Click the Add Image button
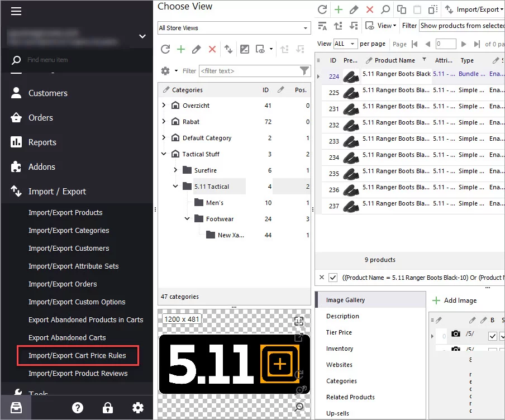 [454, 300]
